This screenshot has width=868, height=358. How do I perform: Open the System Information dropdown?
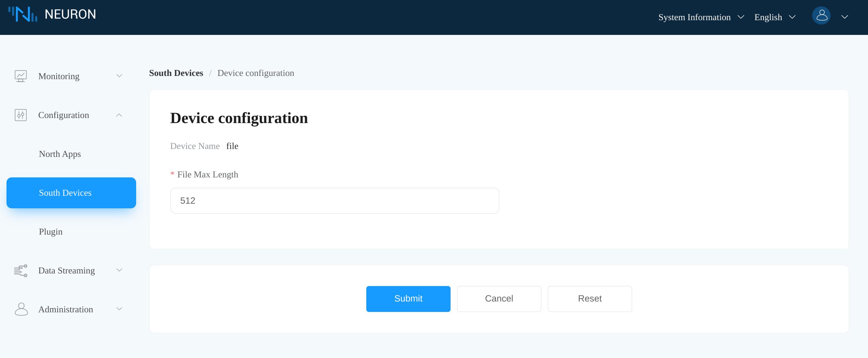click(700, 17)
